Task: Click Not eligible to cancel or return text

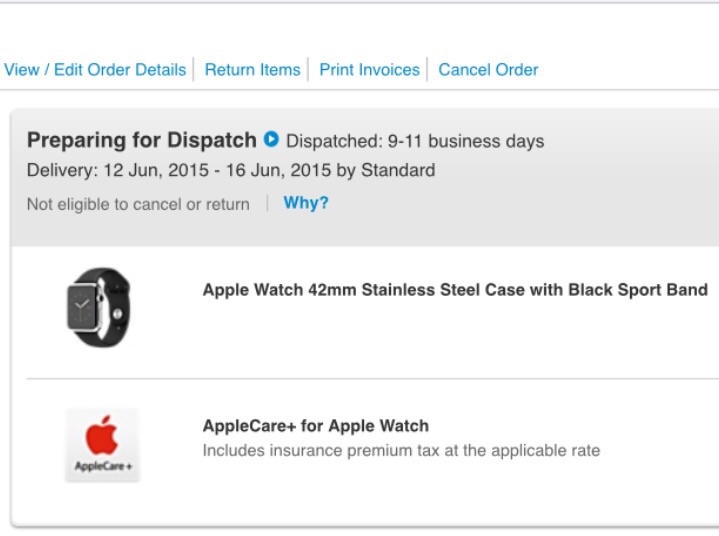Action: click(138, 204)
